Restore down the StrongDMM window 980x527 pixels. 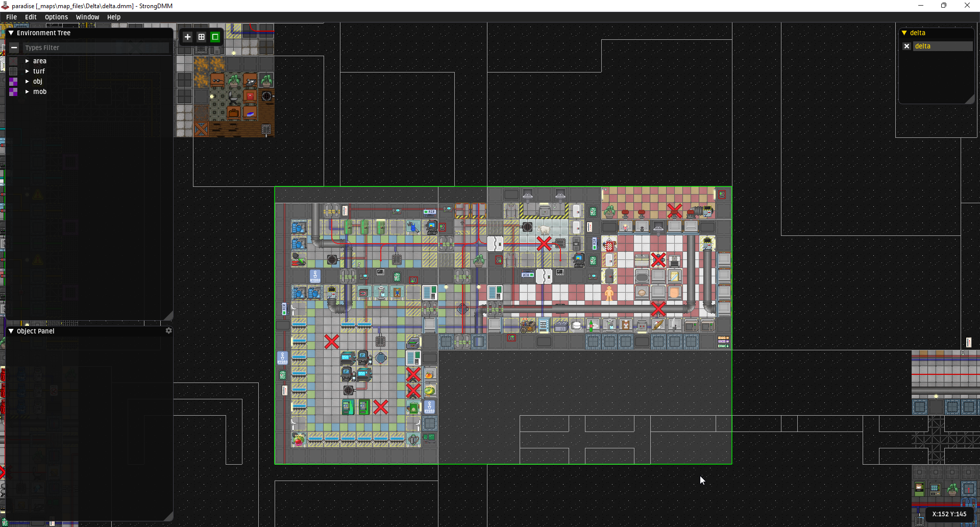pos(944,6)
